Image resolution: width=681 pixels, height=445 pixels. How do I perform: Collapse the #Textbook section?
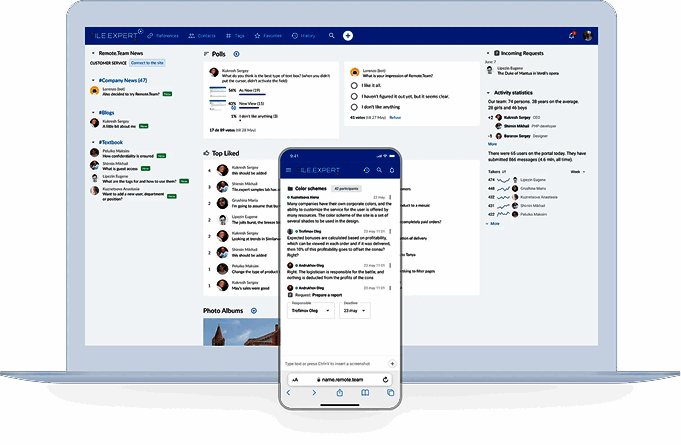pos(93,142)
